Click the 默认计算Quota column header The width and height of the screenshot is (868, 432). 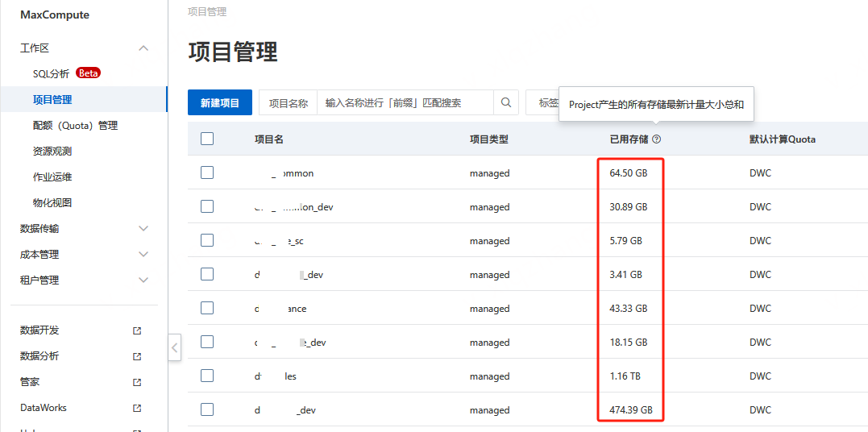(x=783, y=139)
